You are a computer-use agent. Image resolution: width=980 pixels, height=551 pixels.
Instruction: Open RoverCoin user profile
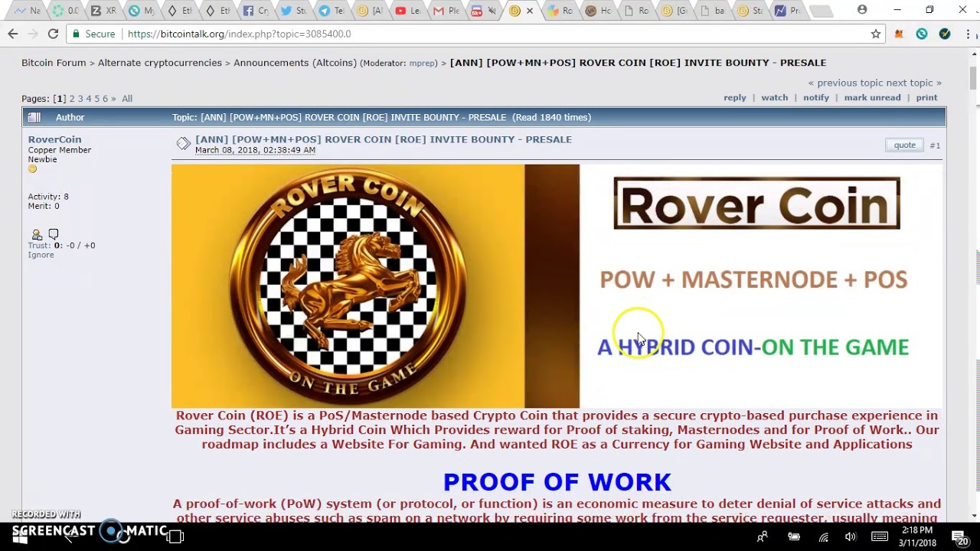(54, 139)
